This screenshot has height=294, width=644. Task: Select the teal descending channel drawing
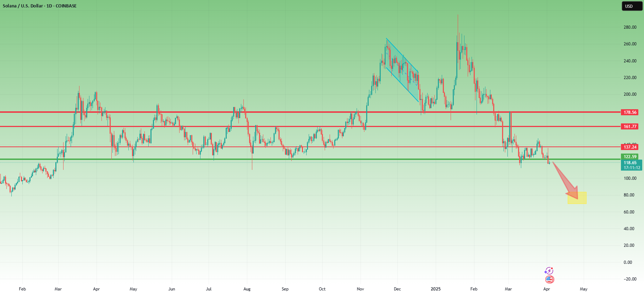tap(402, 70)
